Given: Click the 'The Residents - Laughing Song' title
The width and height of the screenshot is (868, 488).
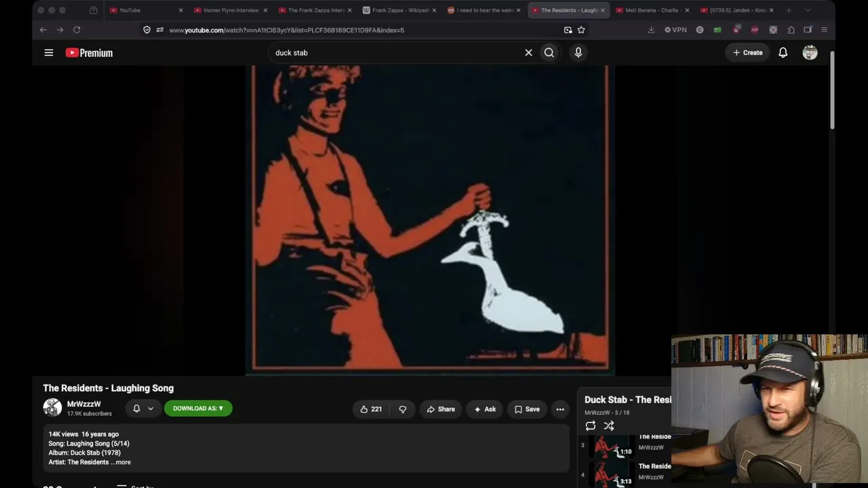Looking at the screenshot, I should [108, 388].
